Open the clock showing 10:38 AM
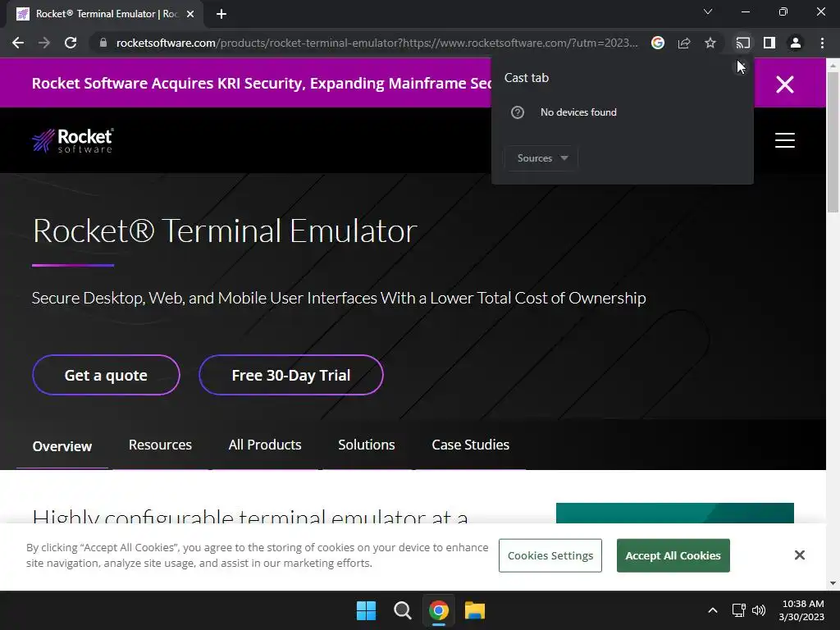The width and height of the screenshot is (840, 630). pos(801,610)
